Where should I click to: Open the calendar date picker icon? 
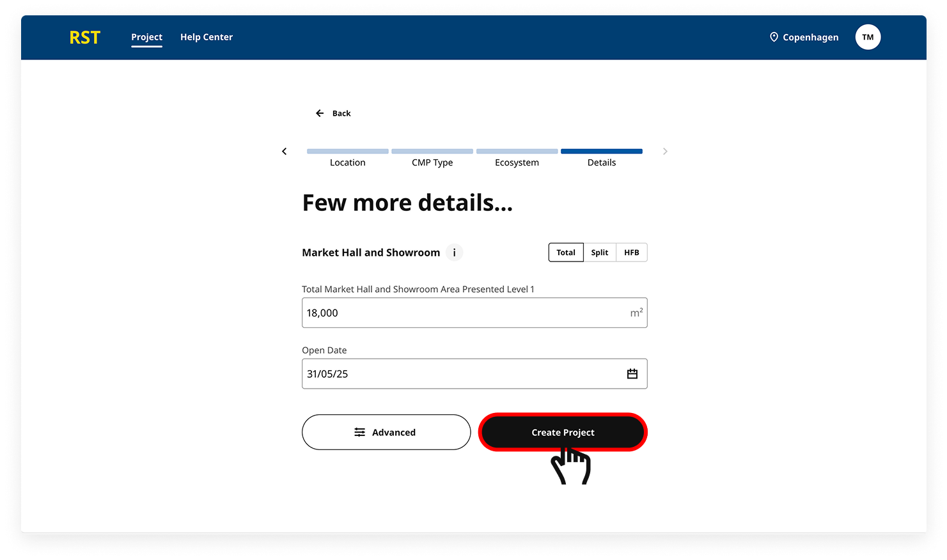632,374
